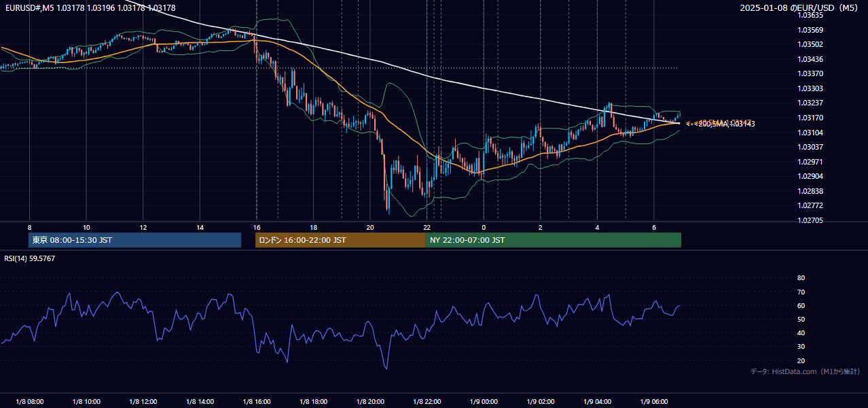Click the HistData.com data source credit

click(806, 371)
